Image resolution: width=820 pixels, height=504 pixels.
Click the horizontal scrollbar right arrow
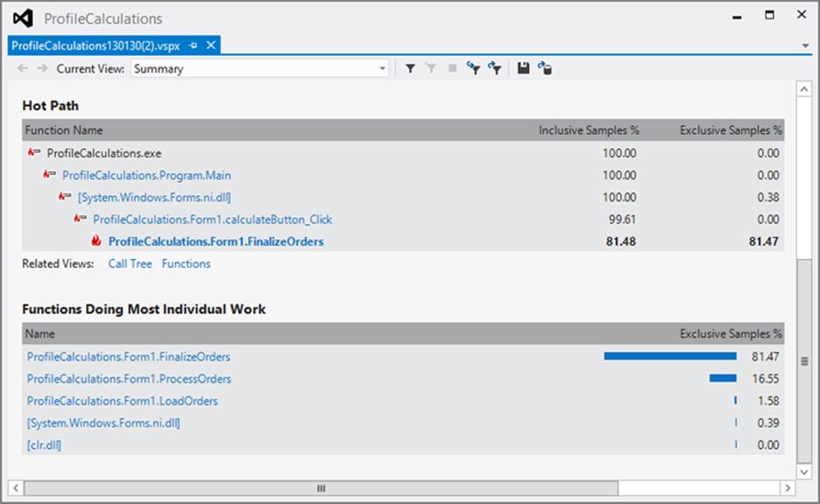(788, 488)
